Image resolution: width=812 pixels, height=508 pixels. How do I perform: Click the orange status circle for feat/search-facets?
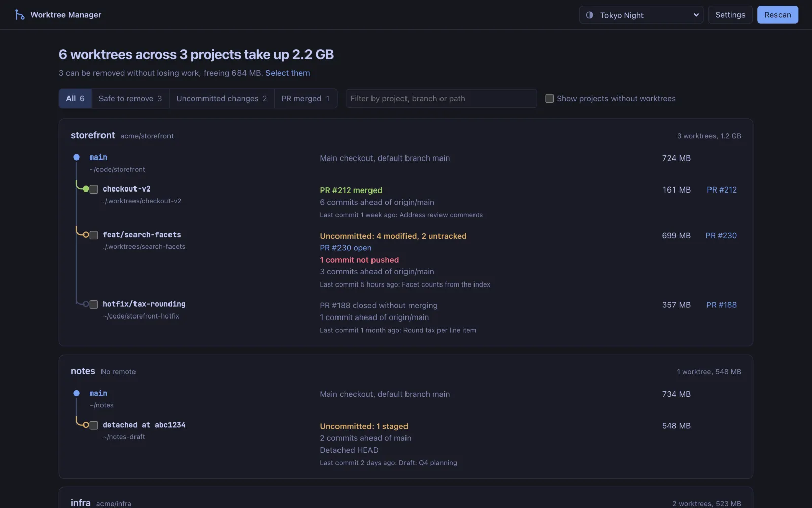(x=86, y=235)
